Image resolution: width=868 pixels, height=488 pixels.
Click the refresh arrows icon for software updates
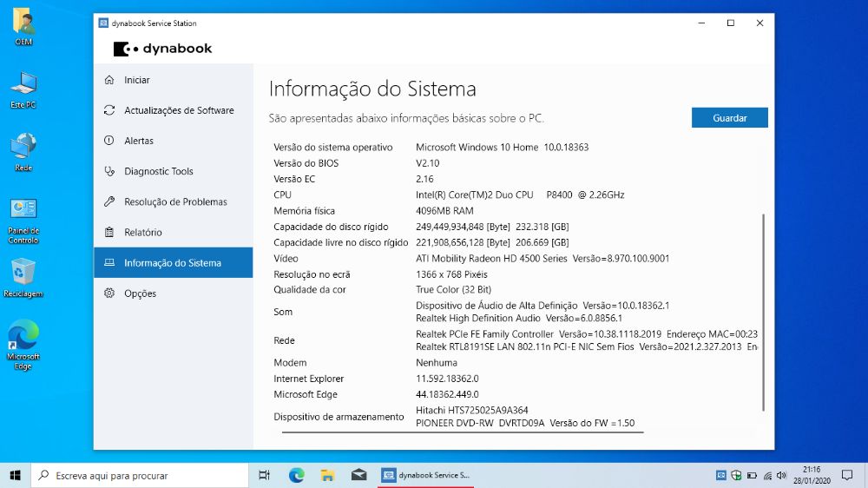[109, 110]
